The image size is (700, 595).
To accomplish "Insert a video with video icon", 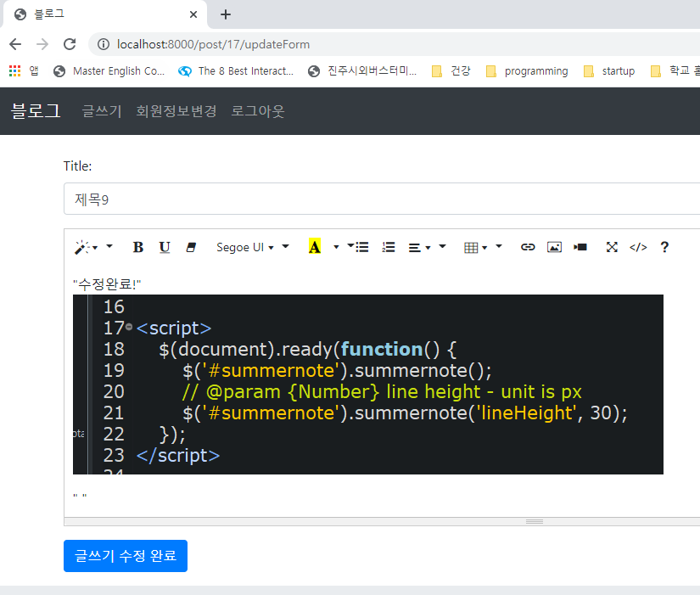I will pyautogui.click(x=580, y=247).
